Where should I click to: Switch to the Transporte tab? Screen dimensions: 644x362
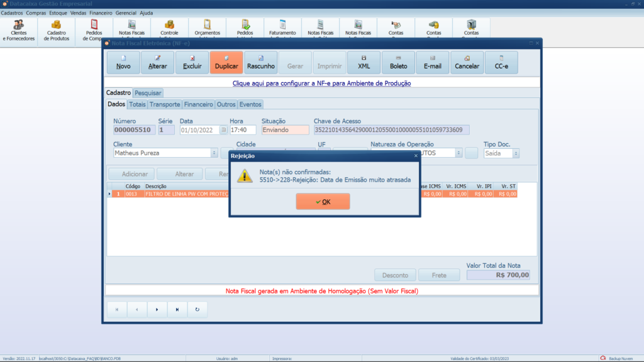[x=165, y=104]
